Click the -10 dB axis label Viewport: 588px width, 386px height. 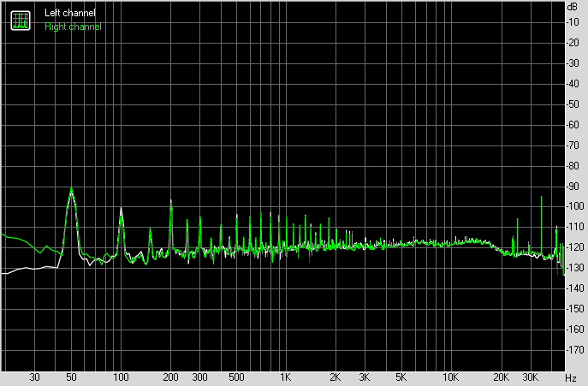(573, 22)
